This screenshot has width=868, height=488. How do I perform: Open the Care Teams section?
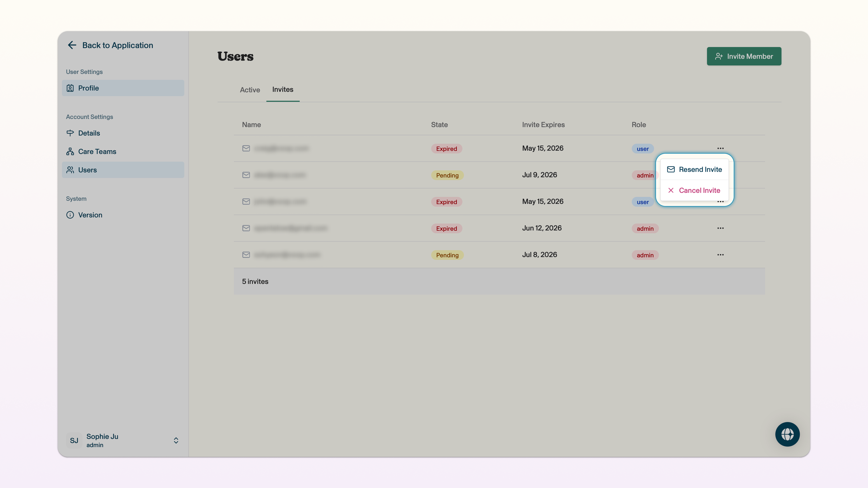[123, 152]
